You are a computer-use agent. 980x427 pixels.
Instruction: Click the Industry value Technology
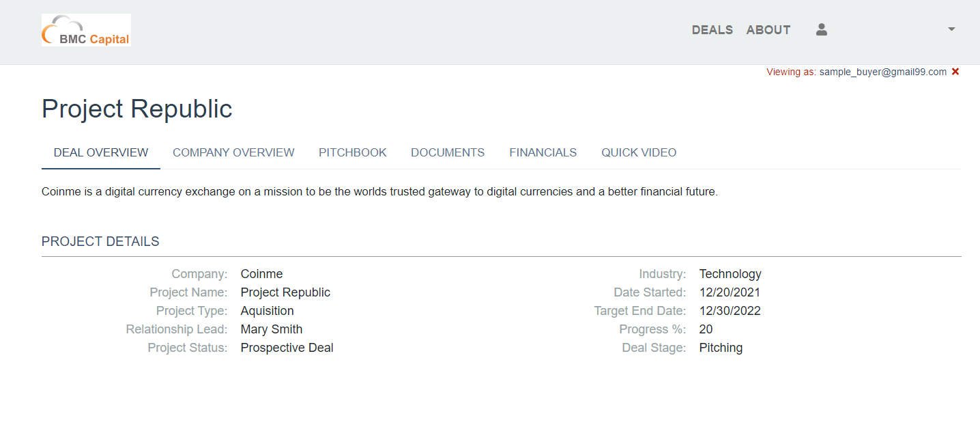(x=730, y=274)
